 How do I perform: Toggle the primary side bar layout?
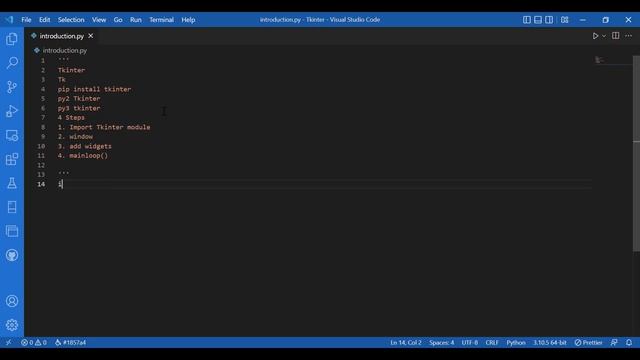527,20
